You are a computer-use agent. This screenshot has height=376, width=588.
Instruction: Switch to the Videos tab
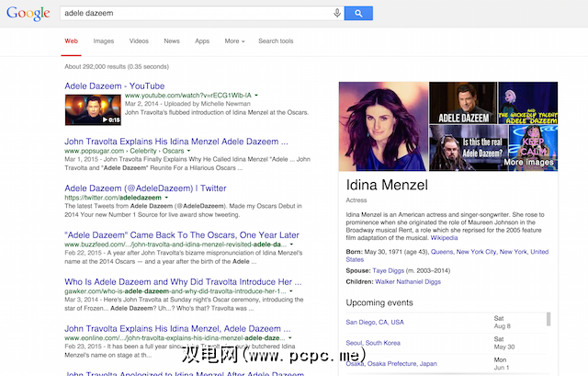tap(139, 40)
